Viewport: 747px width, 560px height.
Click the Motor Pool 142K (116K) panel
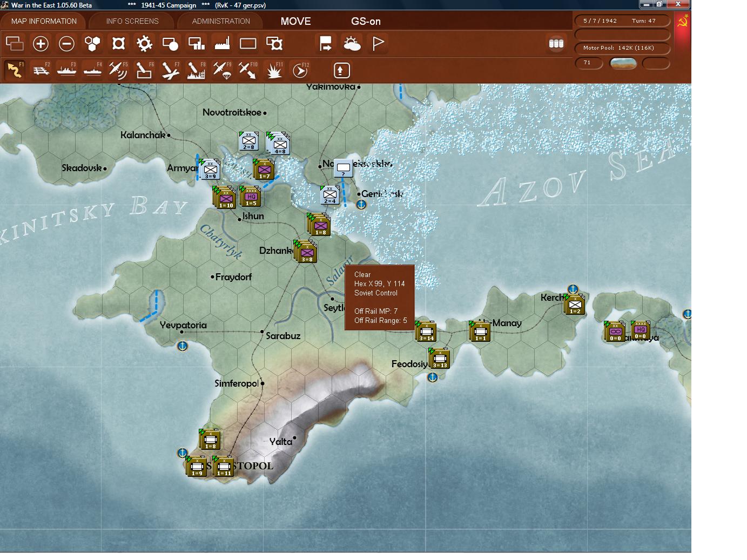pyautogui.click(x=622, y=48)
